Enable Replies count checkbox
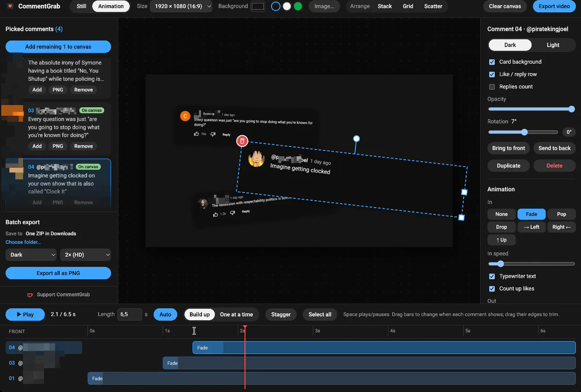 pyautogui.click(x=492, y=87)
